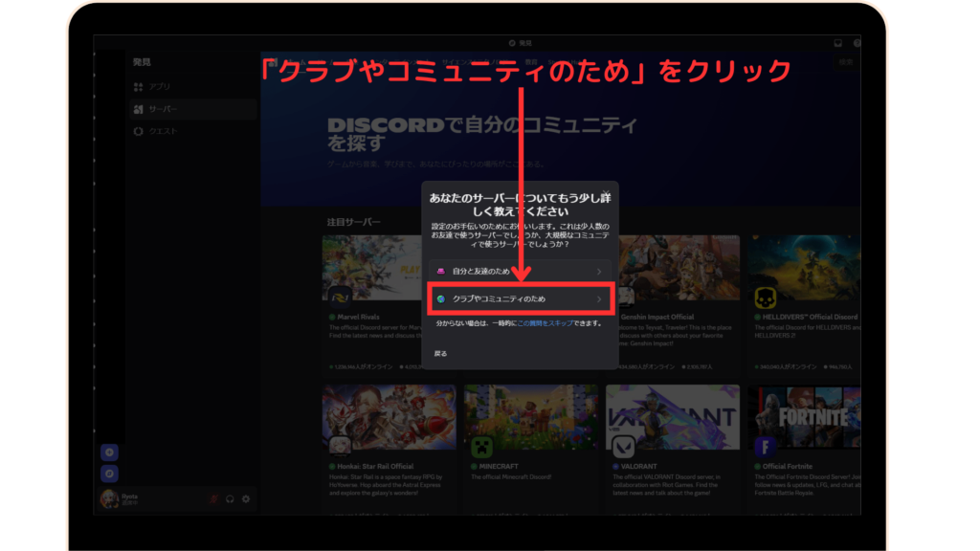Toggle the muted microphone icon
The height and width of the screenshot is (551, 980).
214,499
